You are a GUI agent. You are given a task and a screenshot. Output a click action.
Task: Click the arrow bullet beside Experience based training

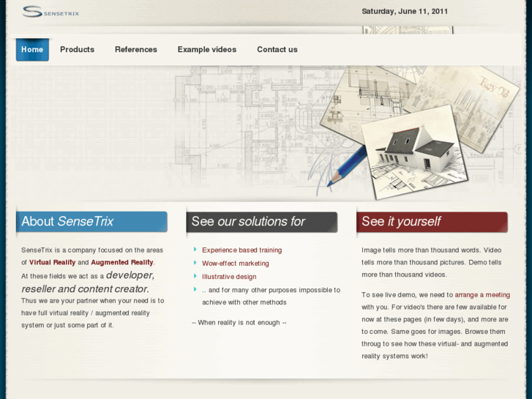195,250
